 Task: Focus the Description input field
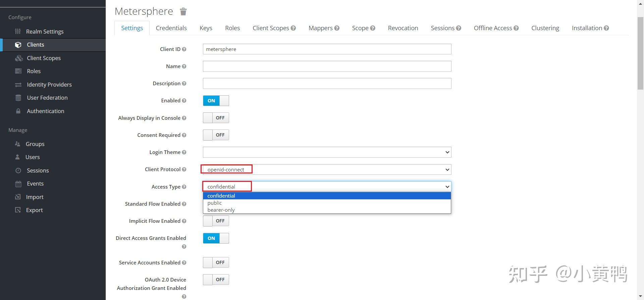tap(327, 83)
